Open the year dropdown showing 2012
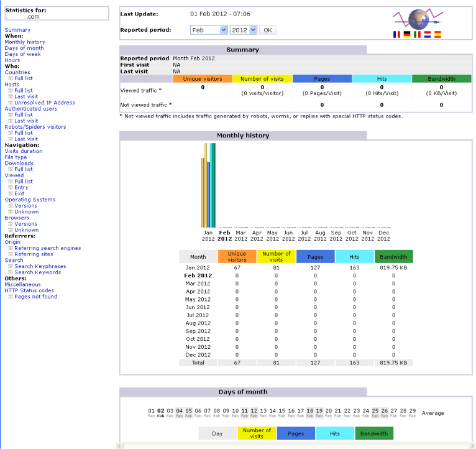This screenshot has height=449, width=476. coord(244,30)
